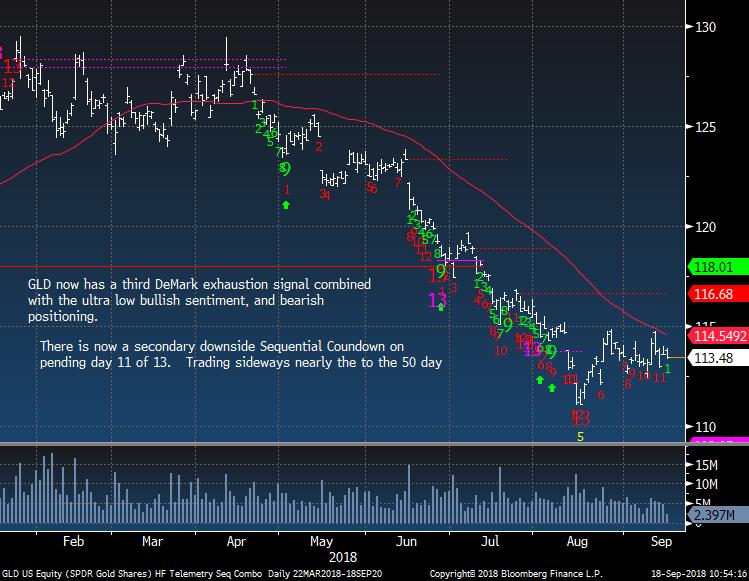Select the Jun label on time axis

coord(407,541)
